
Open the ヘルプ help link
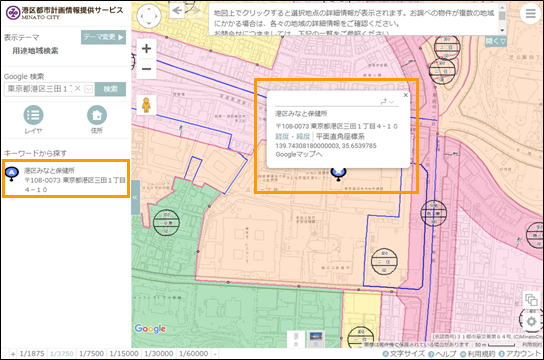tap(442, 354)
